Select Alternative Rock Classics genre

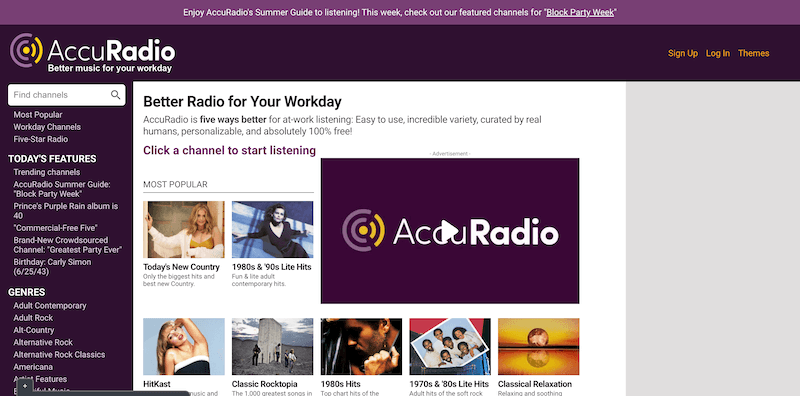click(x=59, y=355)
